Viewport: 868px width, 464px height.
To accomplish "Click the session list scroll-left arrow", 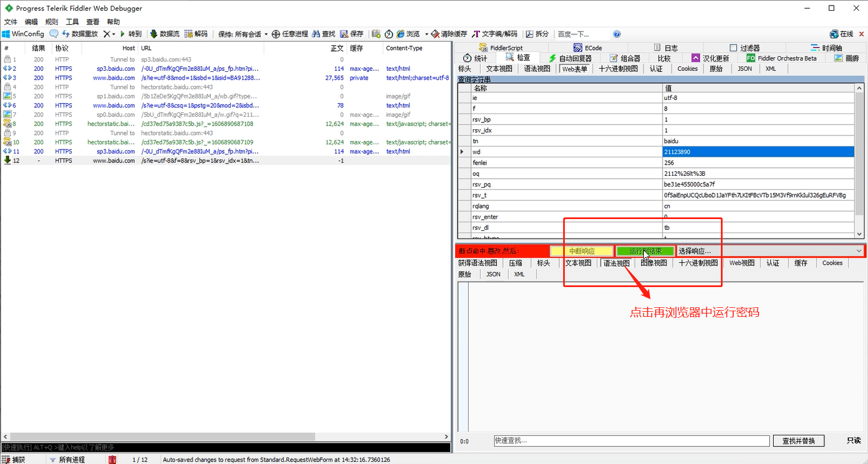I will 5,436.
